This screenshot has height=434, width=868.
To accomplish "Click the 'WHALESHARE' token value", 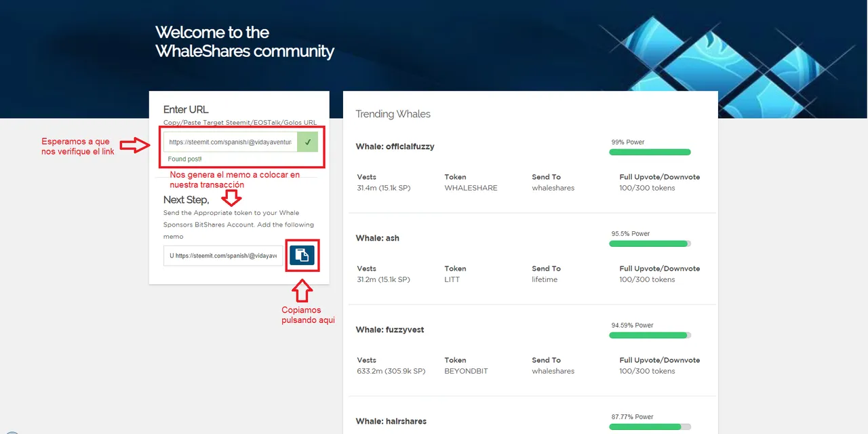I will point(471,188).
